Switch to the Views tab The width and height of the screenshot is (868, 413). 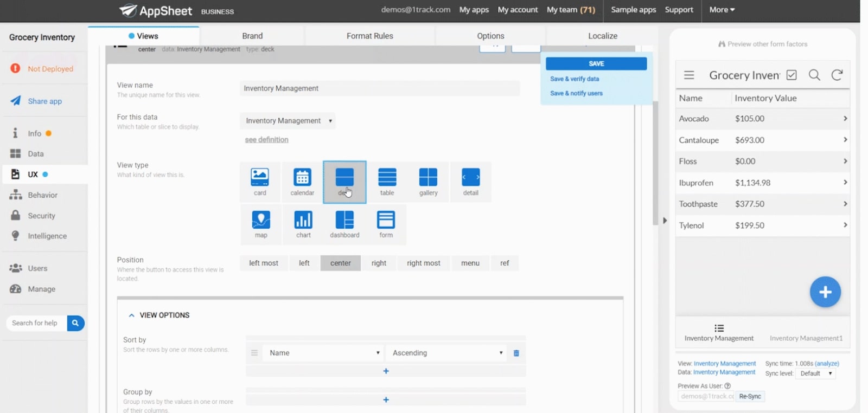coord(143,36)
